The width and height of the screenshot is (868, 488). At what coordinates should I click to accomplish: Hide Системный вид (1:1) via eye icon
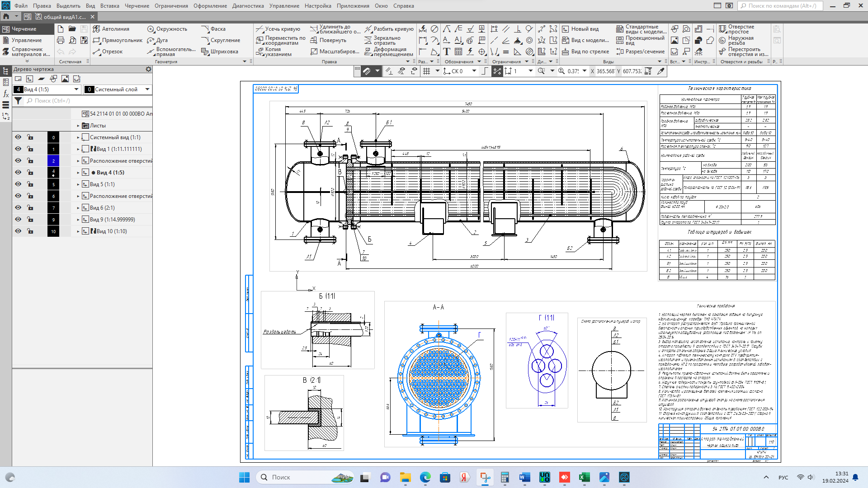[x=18, y=137]
